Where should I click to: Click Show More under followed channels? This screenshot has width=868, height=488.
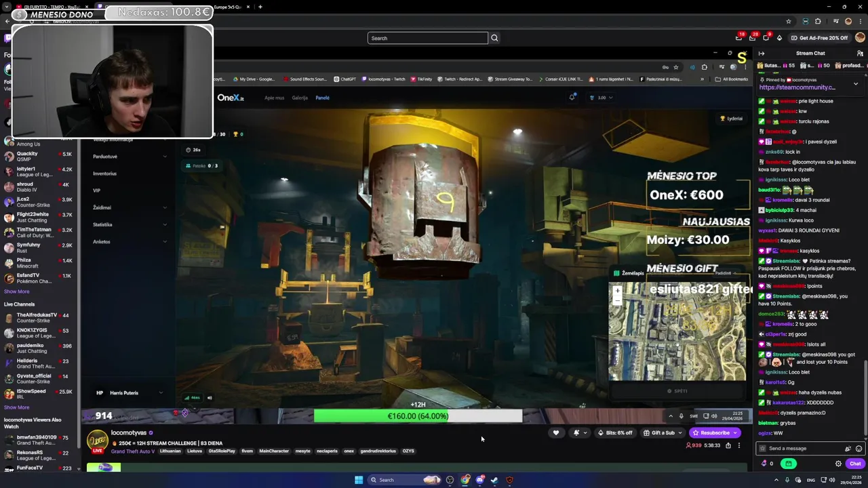coord(16,291)
